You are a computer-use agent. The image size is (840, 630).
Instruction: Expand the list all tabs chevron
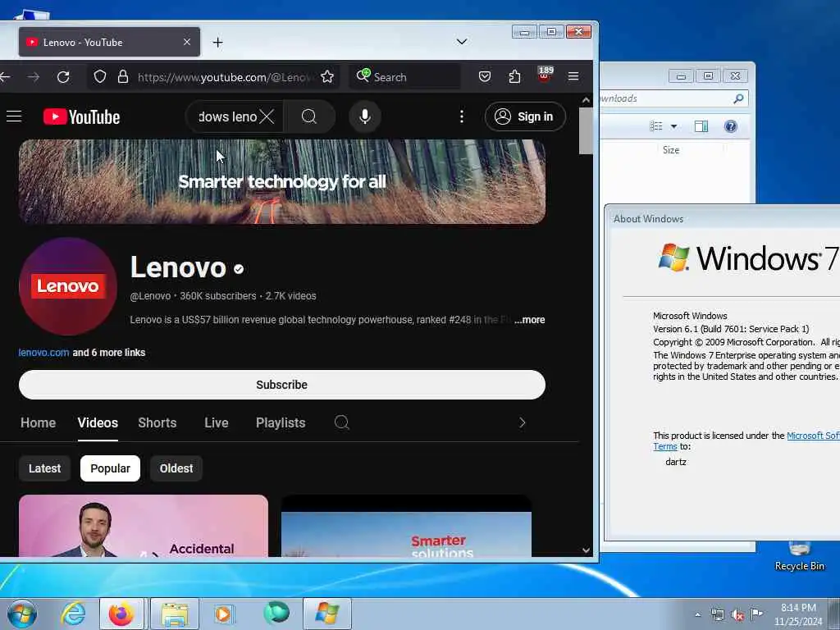461,42
